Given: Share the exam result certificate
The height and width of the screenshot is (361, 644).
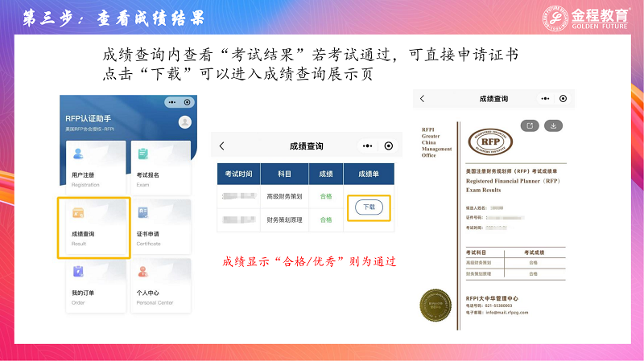Looking at the screenshot, I should [530, 126].
